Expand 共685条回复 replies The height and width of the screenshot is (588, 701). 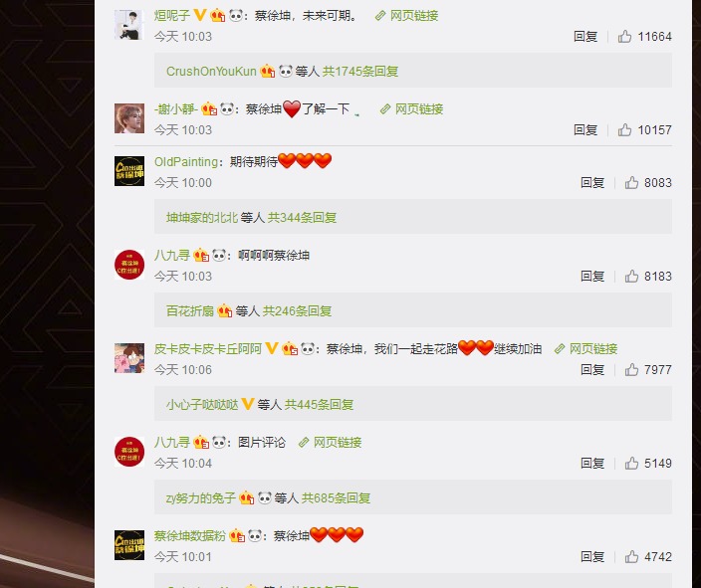click(x=336, y=498)
